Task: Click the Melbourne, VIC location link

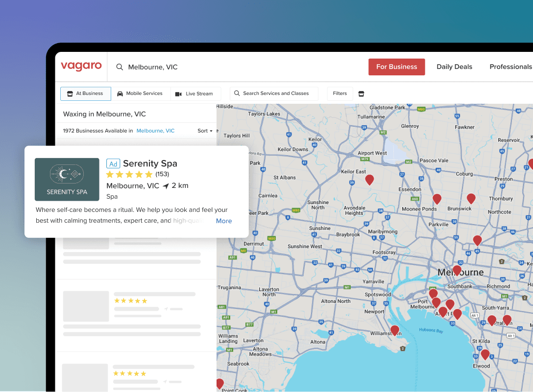Action: (155, 131)
